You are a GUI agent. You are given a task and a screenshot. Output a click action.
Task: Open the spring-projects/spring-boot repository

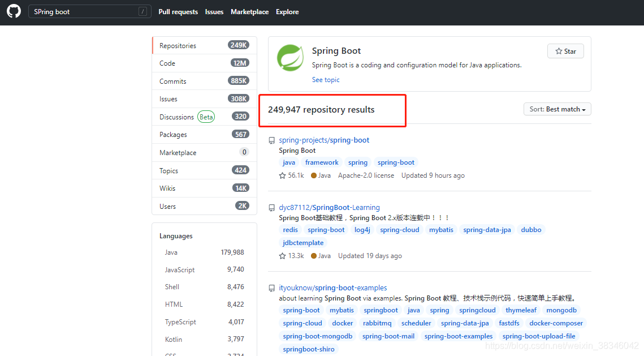(x=324, y=140)
